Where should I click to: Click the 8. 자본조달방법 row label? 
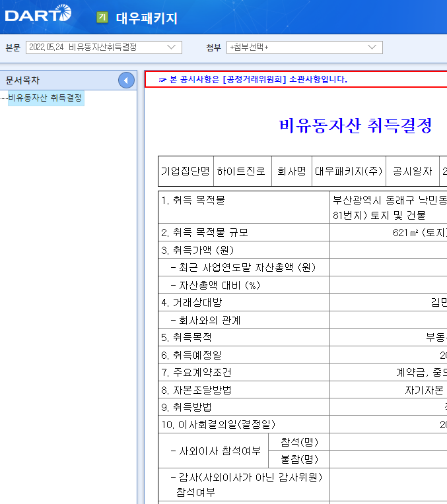click(196, 391)
